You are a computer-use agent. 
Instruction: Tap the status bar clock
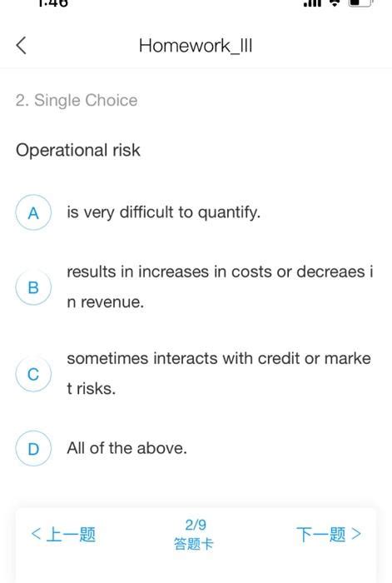[x=53, y=3]
